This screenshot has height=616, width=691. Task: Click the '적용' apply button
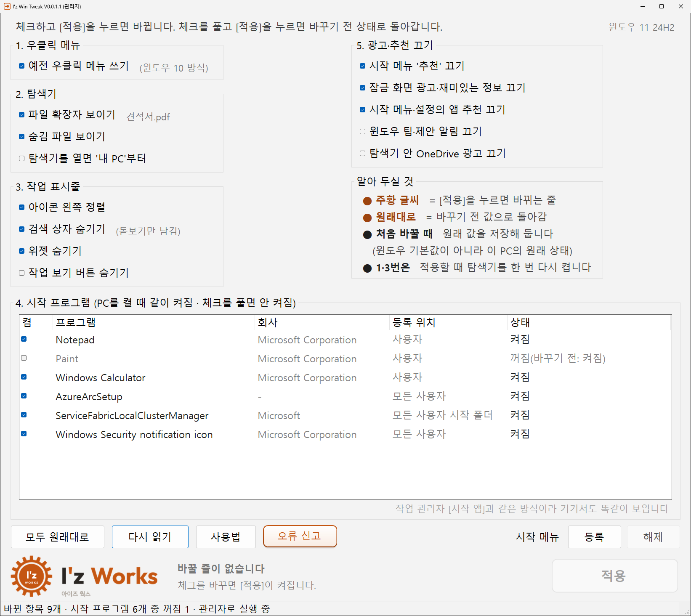click(615, 576)
